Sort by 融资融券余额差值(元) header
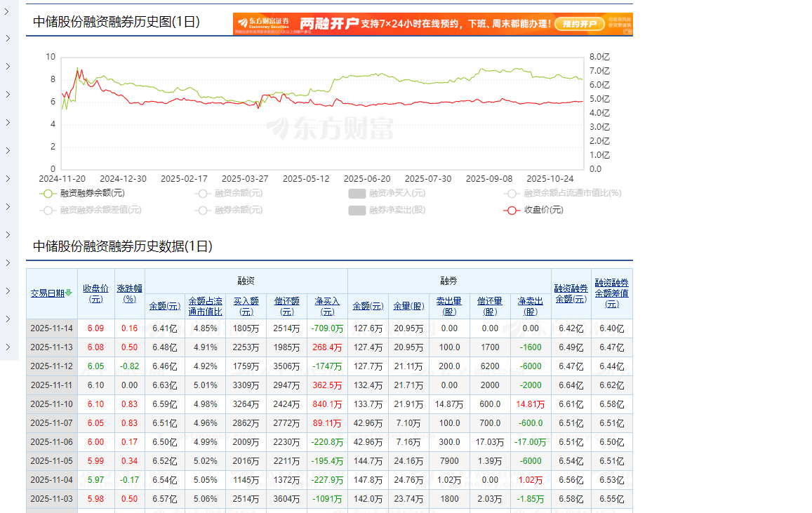Screen dimensions: 812x513 coord(611,293)
